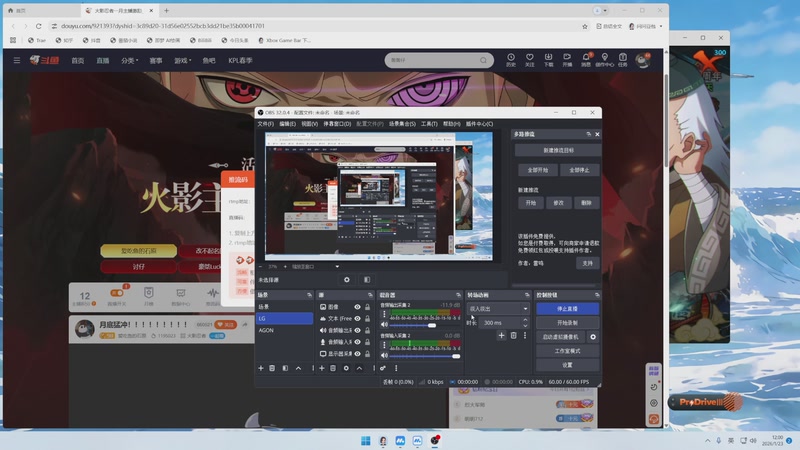Hide the 显示器采集 source

pos(357,354)
